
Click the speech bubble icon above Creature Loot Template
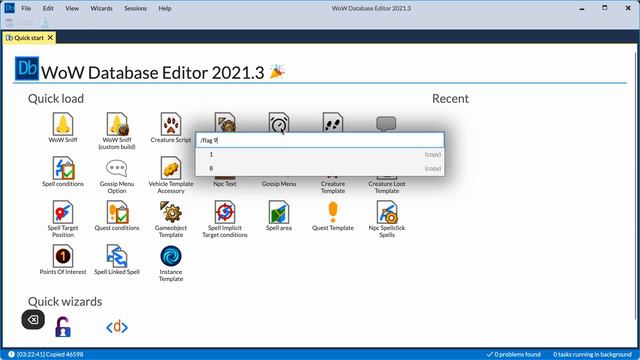point(386,123)
